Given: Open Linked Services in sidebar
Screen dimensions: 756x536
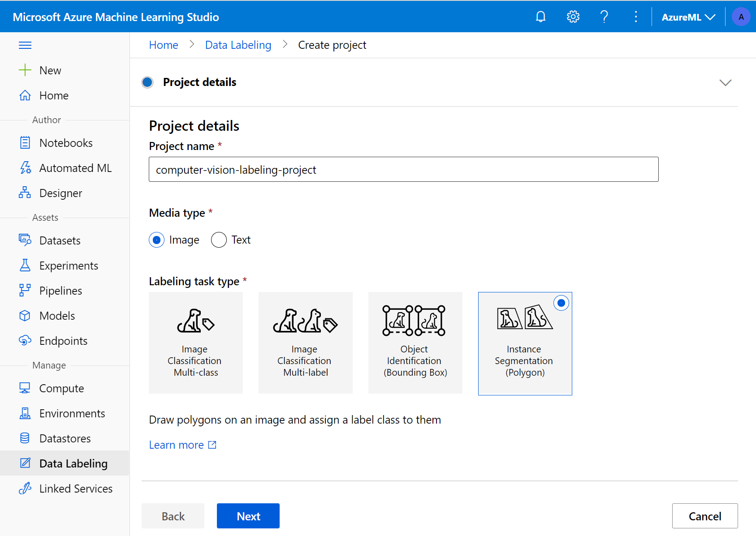Looking at the screenshot, I should point(76,489).
